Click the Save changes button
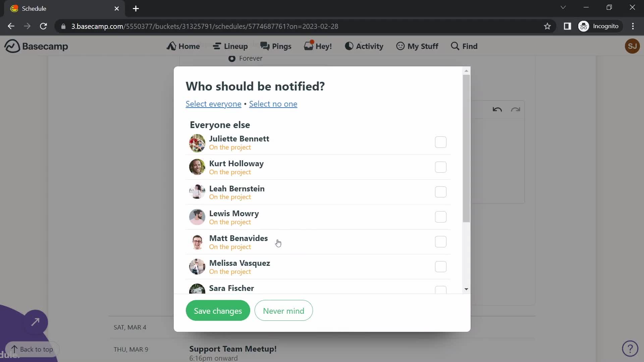 (x=218, y=311)
